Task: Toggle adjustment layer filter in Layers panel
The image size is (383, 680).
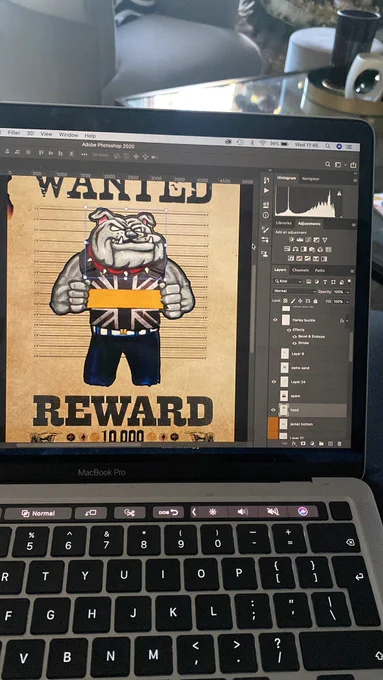Action: point(317,282)
